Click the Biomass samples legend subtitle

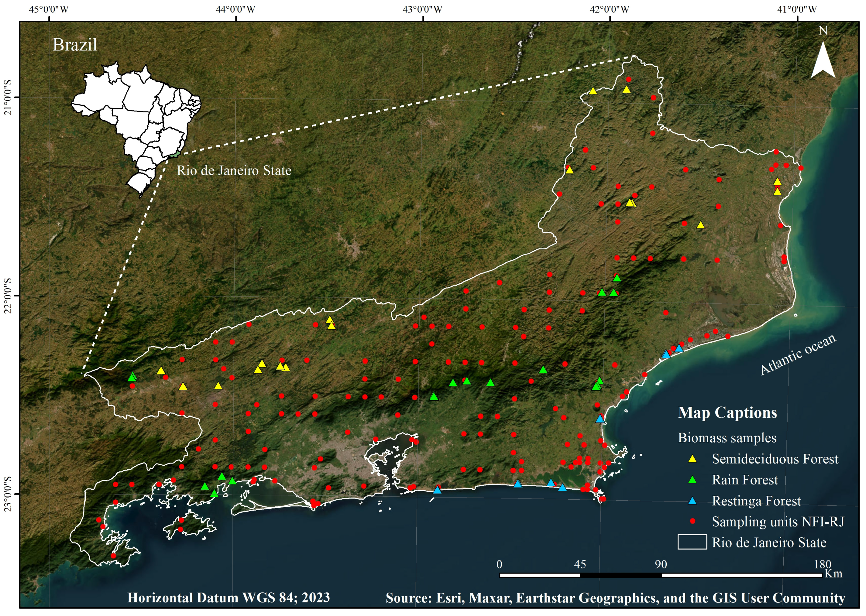pyautogui.click(x=727, y=438)
